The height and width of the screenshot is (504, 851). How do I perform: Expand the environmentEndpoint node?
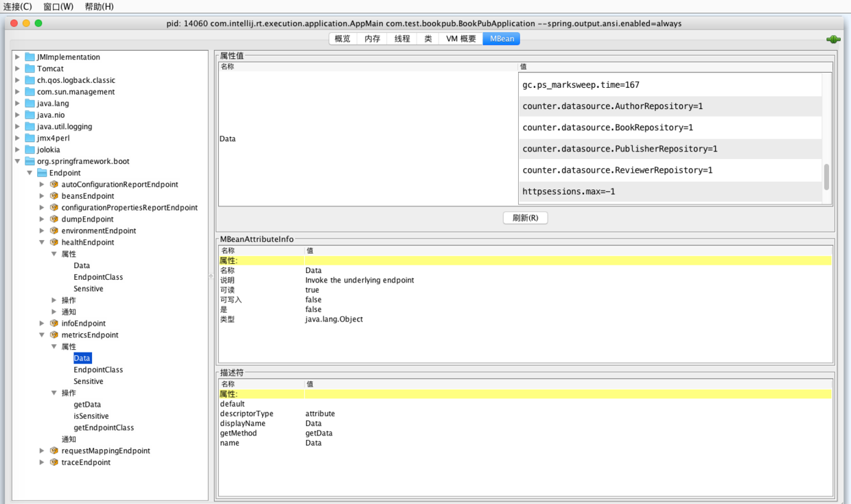[42, 231]
